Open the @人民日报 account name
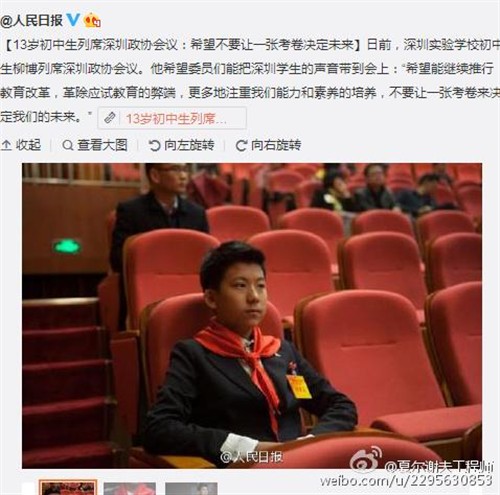This screenshot has height=495, width=500. [x=32, y=20]
